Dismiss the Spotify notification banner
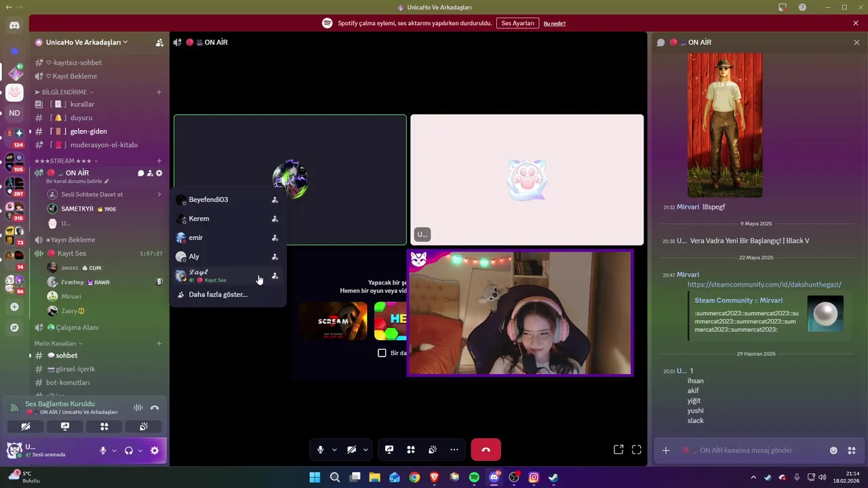 coord(856,23)
